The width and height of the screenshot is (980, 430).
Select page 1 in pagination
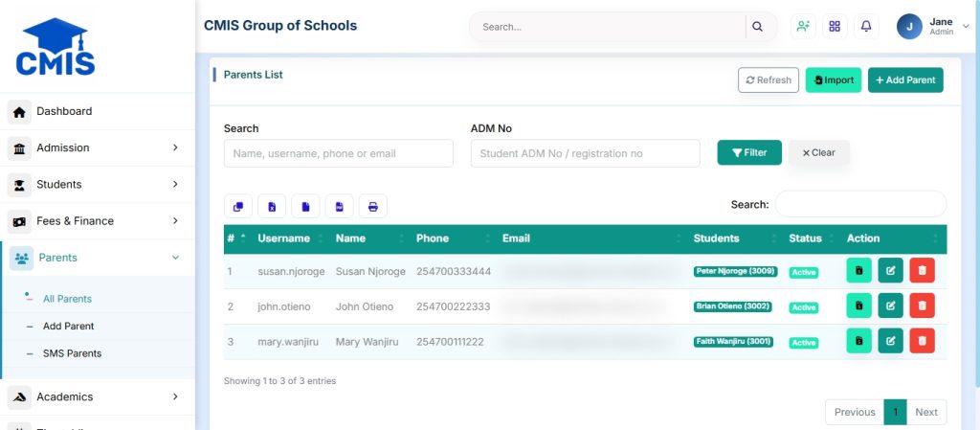pyautogui.click(x=896, y=412)
